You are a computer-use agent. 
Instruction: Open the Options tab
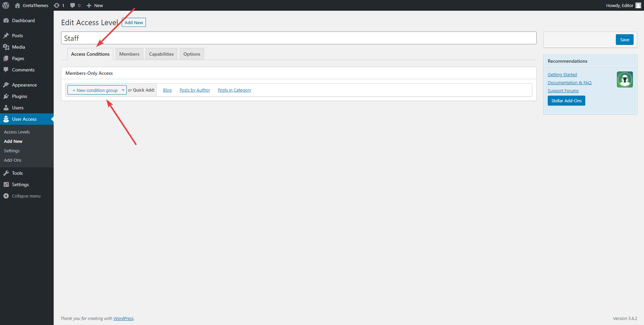point(192,54)
